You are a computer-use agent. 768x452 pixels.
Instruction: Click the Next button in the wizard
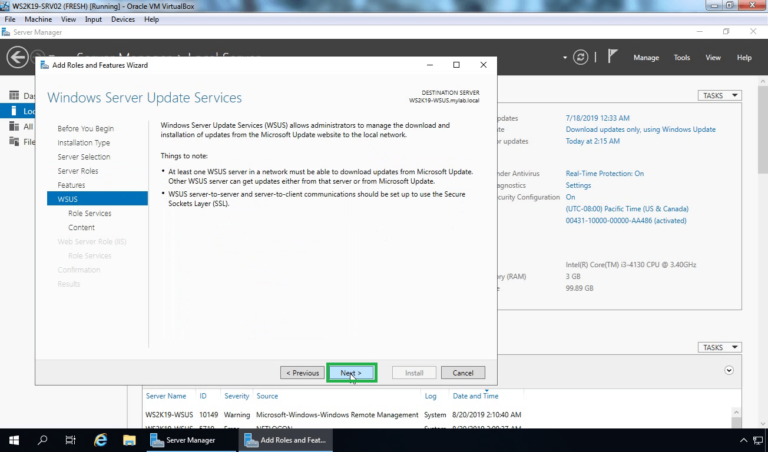351,372
